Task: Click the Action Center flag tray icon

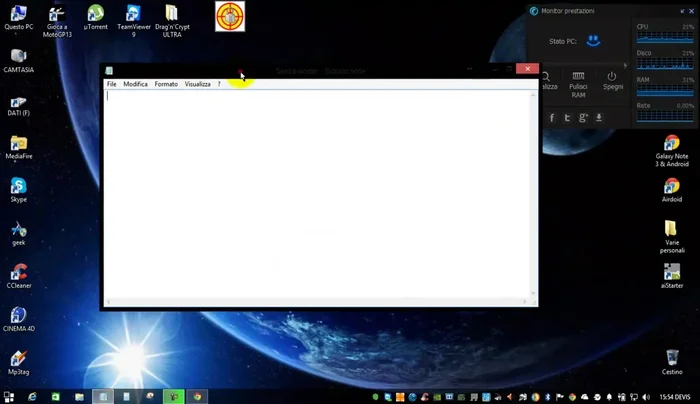Action: tap(559, 397)
